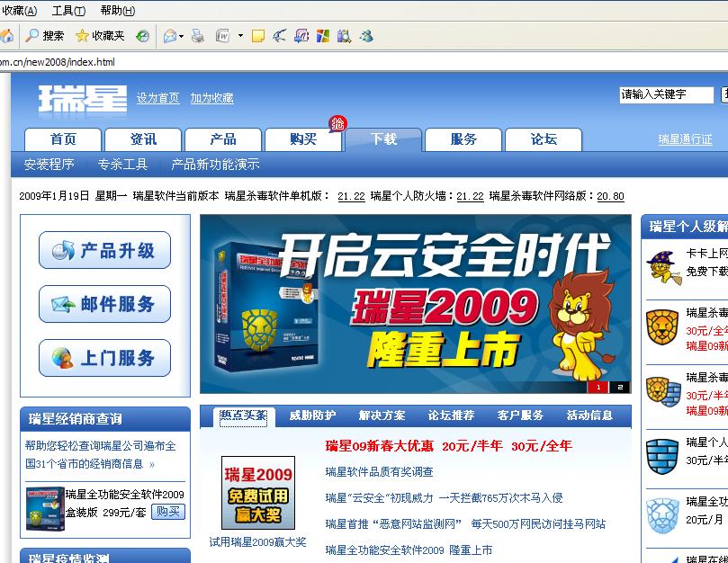The width and height of the screenshot is (728, 563).
Task: Open the 下载 navigation tab
Action: (383, 139)
